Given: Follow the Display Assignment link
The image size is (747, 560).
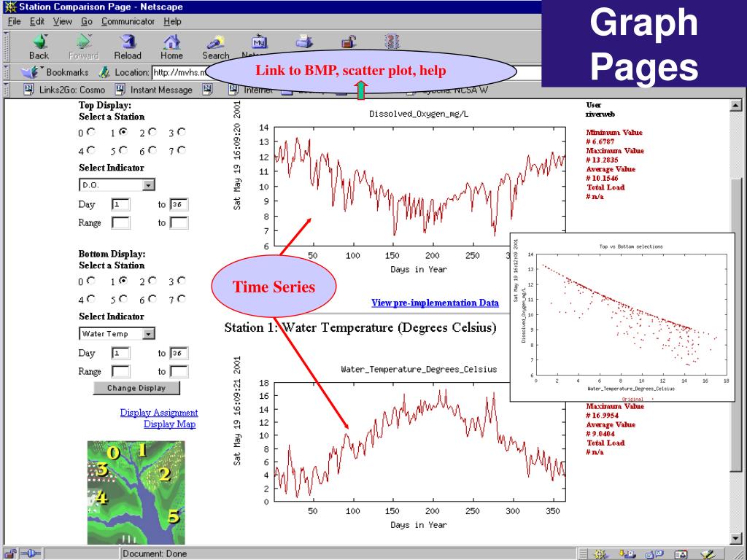Looking at the screenshot, I should [x=158, y=413].
